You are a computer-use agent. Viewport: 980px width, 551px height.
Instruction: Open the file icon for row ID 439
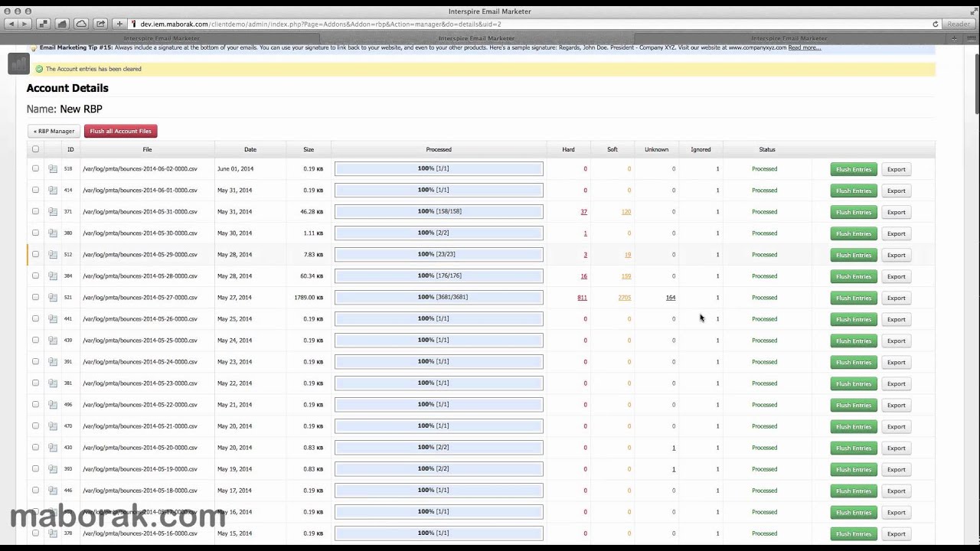point(53,341)
